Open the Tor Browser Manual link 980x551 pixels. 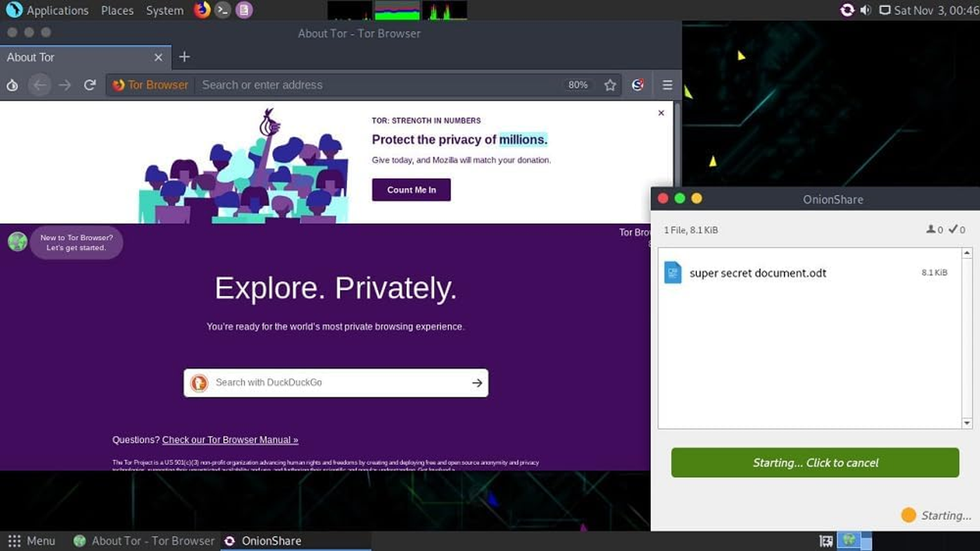point(230,439)
